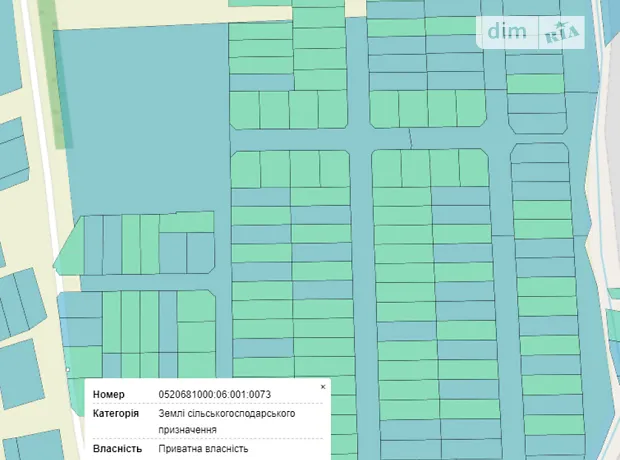620x460 pixels.
Task: Select cadastral number 0520681000:06:001:0073
Action: click(x=213, y=394)
